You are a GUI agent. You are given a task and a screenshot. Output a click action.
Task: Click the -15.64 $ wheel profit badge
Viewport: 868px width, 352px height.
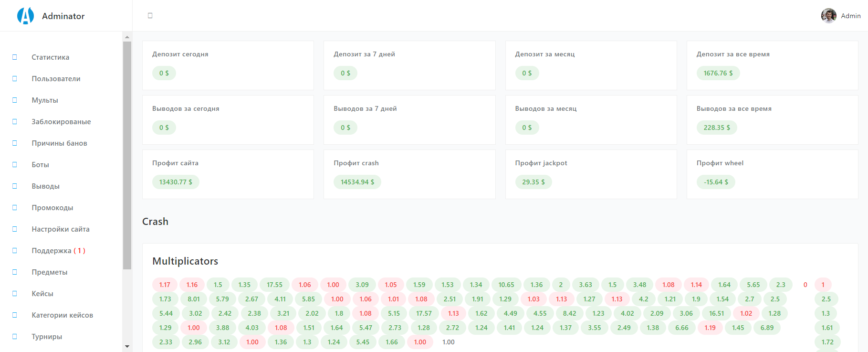pyautogui.click(x=716, y=182)
